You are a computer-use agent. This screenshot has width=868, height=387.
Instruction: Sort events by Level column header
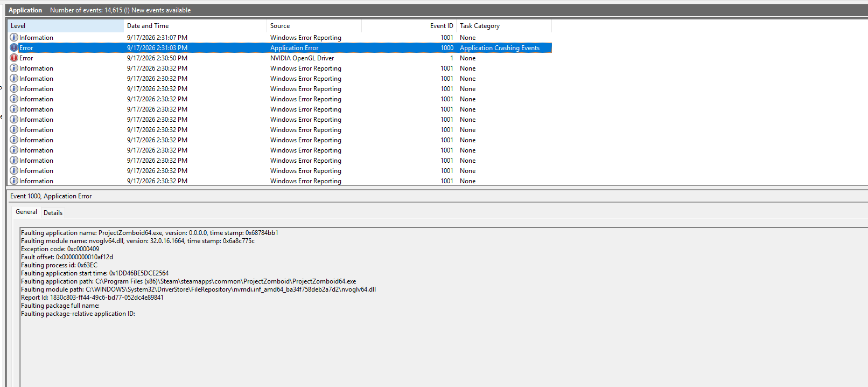66,26
